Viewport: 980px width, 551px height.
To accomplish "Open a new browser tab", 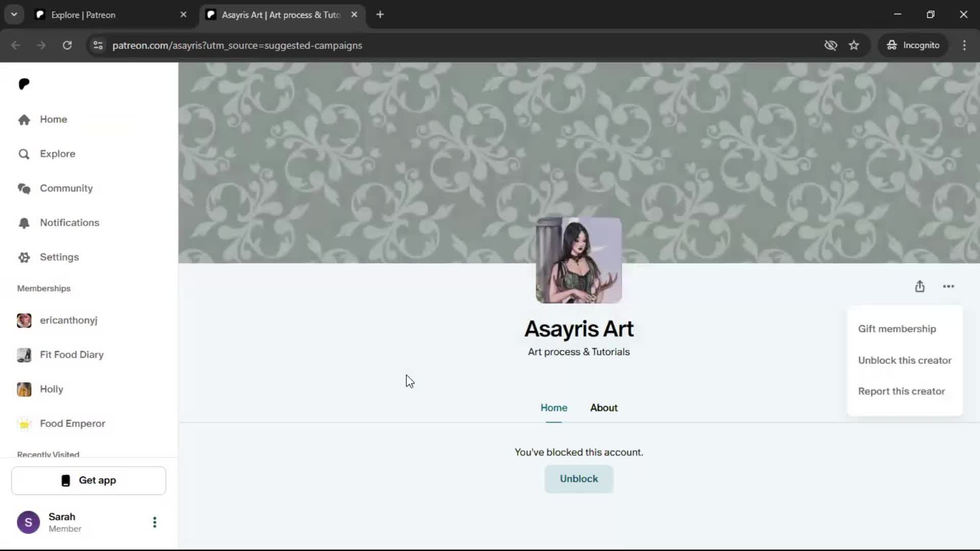I will point(380,15).
